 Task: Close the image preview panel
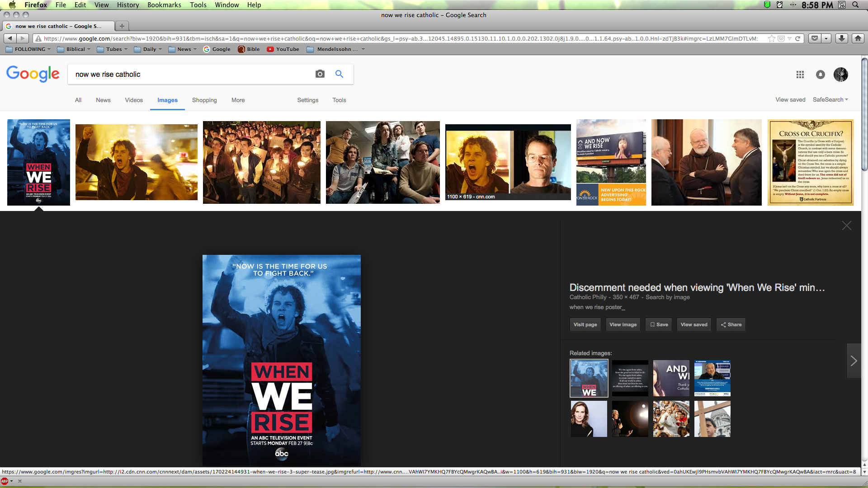pos(846,225)
